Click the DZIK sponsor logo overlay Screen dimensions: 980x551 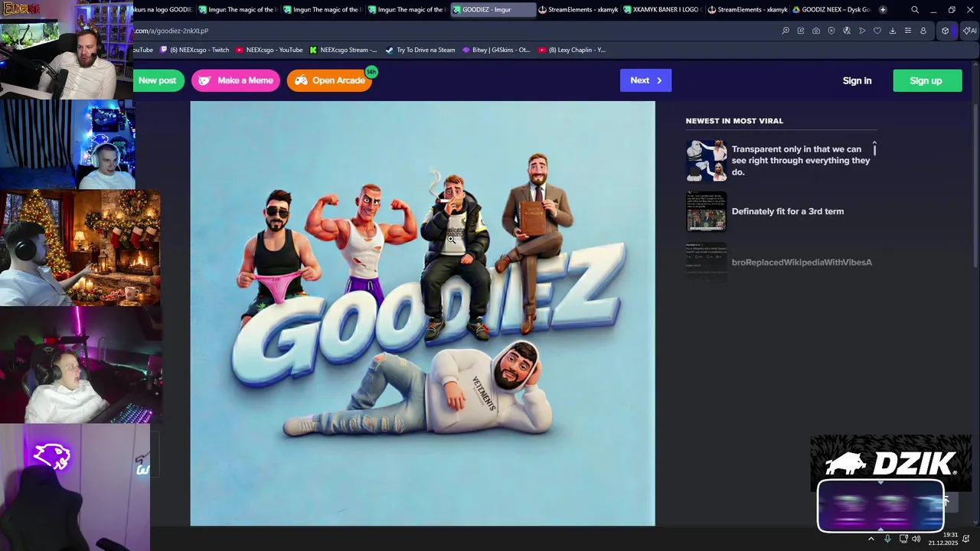tap(890, 463)
